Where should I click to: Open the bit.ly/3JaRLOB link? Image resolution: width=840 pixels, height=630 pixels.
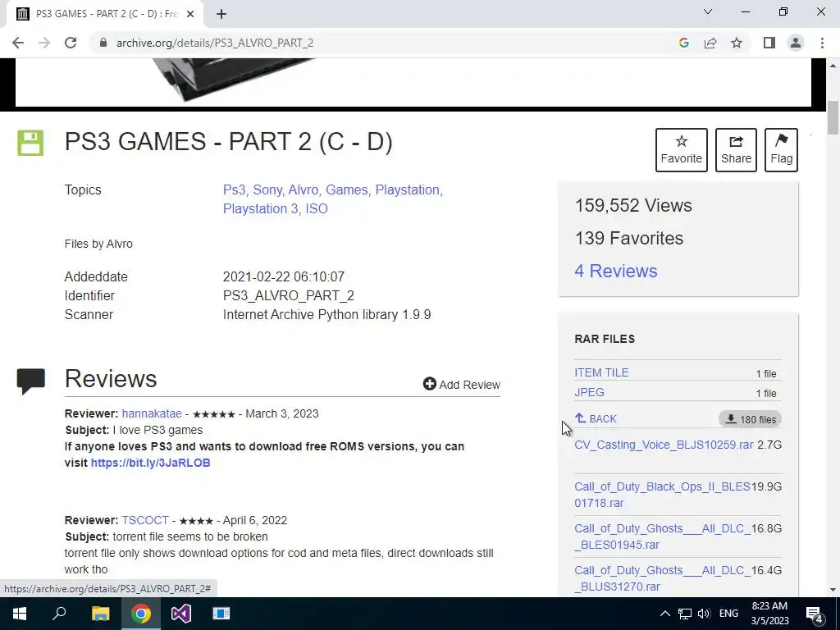pos(151,463)
